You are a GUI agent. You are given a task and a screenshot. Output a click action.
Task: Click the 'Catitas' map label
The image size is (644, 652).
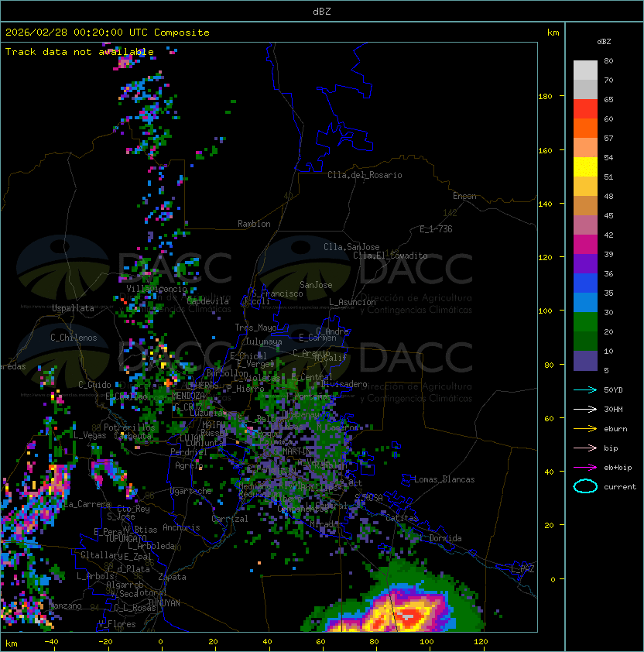point(402,518)
